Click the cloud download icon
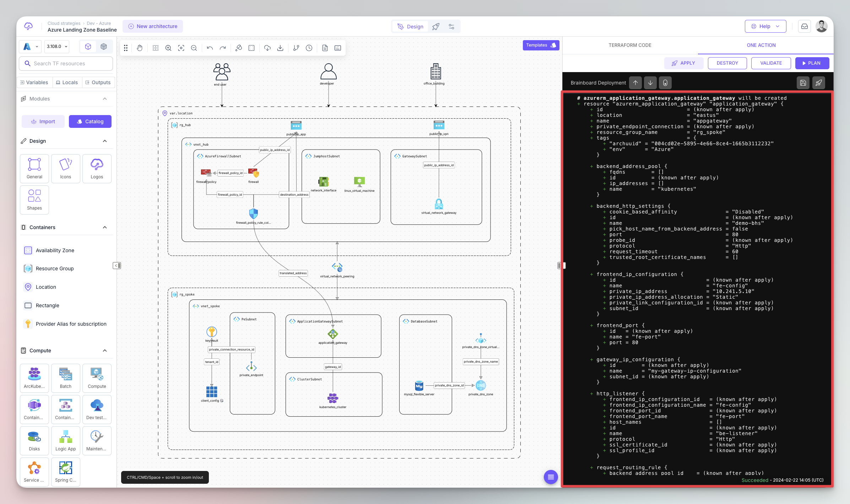The image size is (850, 504). click(267, 48)
